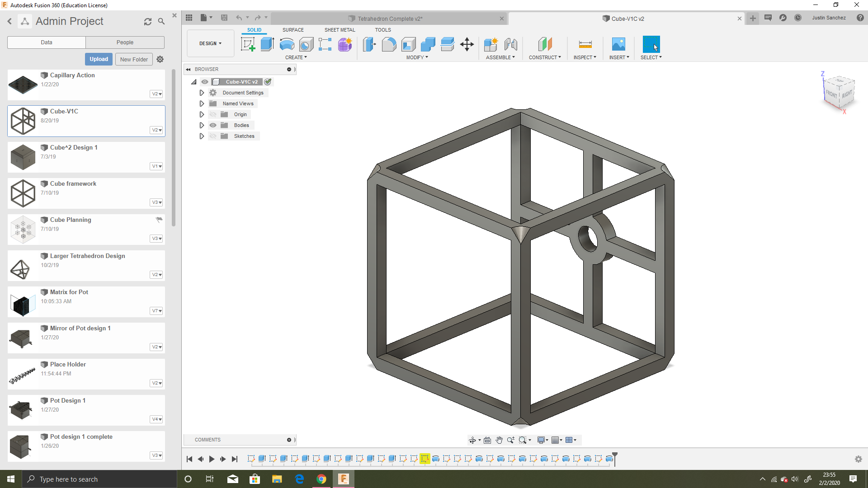Expand the Document Settings node

(x=202, y=93)
